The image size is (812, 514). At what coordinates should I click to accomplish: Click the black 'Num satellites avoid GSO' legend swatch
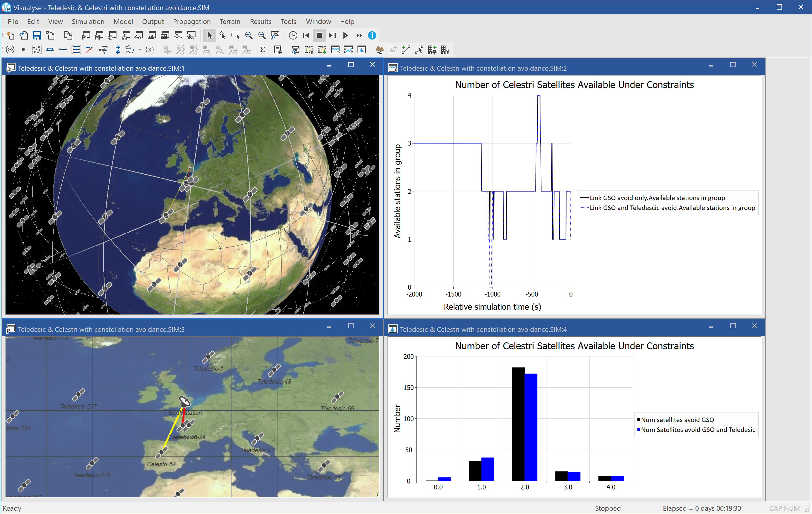click(x=639, y=420)
